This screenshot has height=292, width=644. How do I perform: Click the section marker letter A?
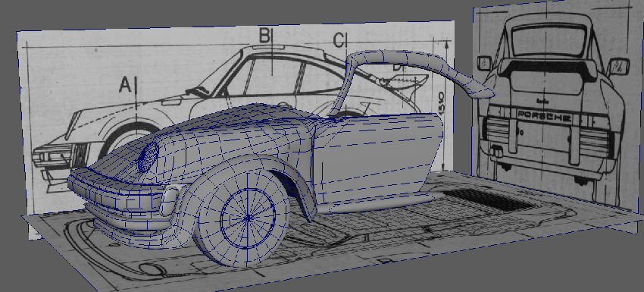pos(125,85)
